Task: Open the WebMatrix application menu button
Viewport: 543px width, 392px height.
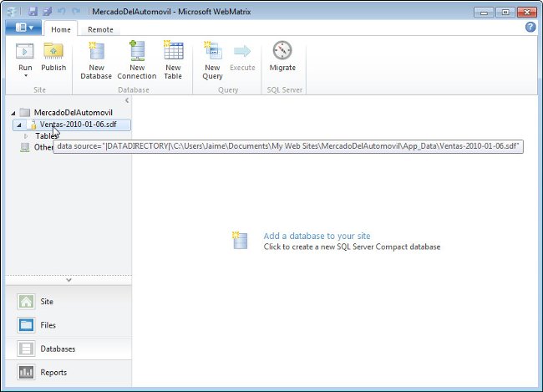Action: [x=24, y=28]
